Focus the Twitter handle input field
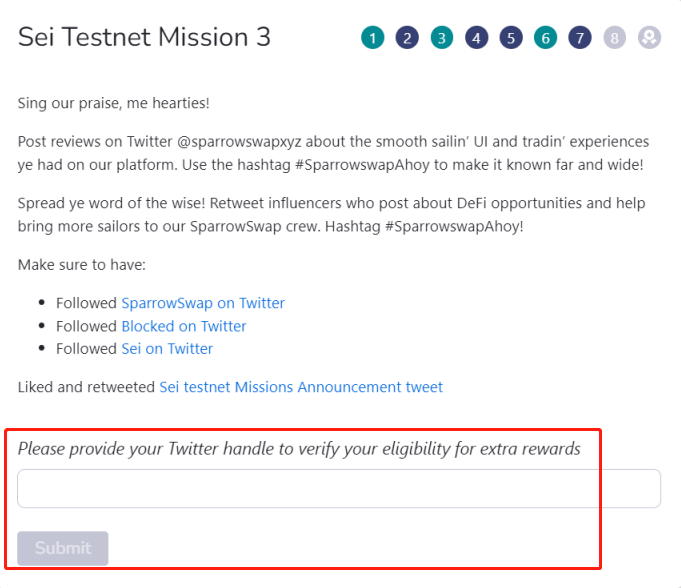This screenshot has width=681, height=588. pyautogui.click(x=339, y=488)
